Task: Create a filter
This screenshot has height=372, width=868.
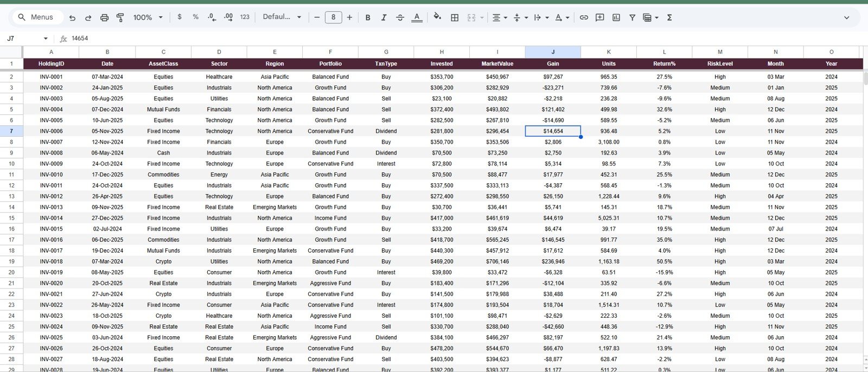Action: click(x=632, y=17)
